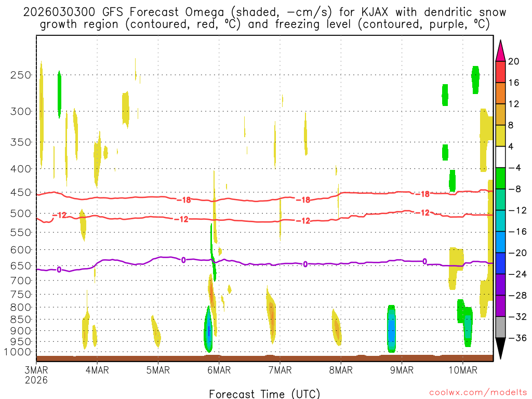Viewport: 532px width, 399px height.
Task: Click the chart title second line
Action: coord(264,24)
